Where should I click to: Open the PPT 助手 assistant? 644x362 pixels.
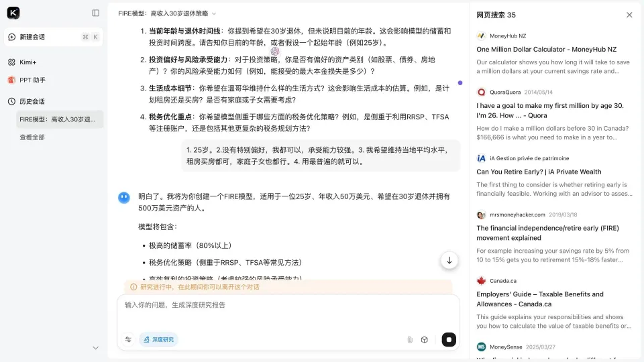coord(32,80)
